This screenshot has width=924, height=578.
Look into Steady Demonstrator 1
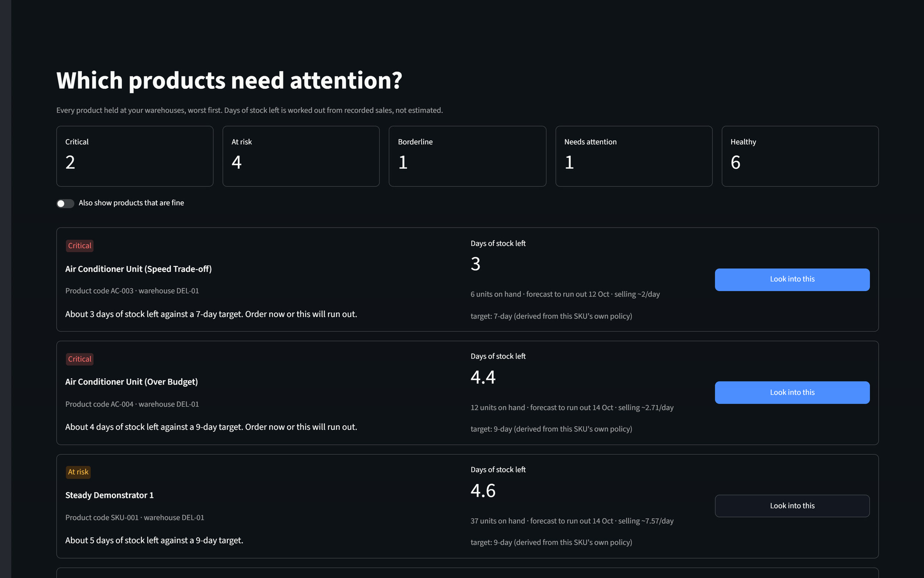pos(792,506)
